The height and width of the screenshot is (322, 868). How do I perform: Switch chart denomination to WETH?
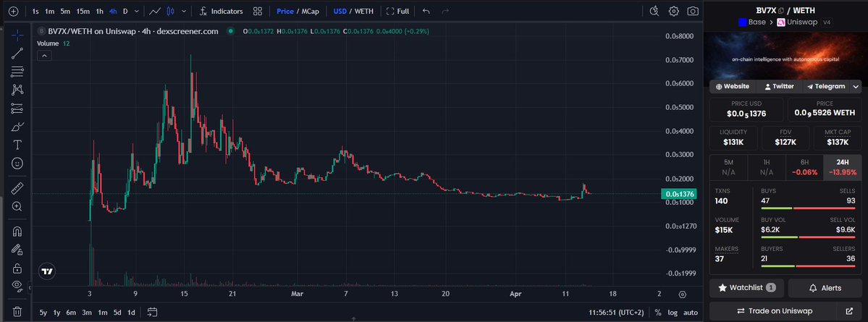[363, 11]
